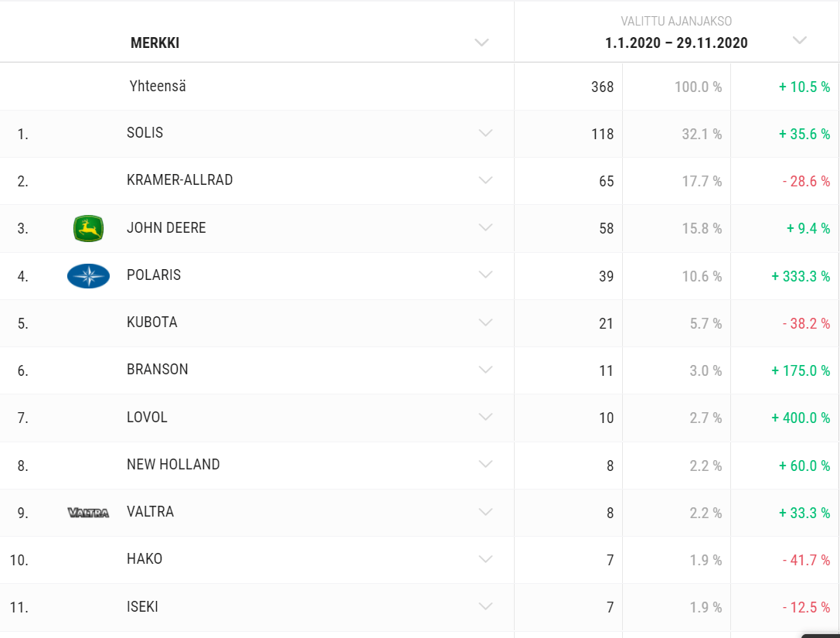
Task: Expand the BRANSON row chevron
Action: click(485, 370)
